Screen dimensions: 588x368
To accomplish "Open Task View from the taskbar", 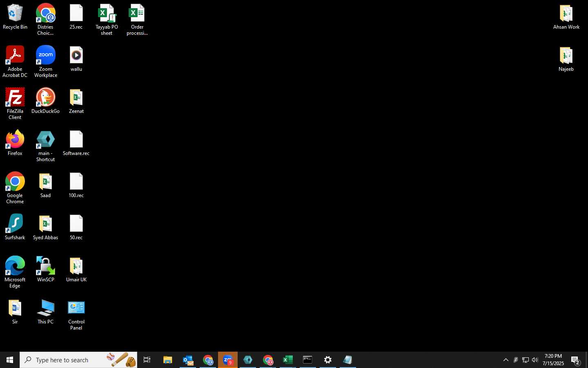I will pyautogui.click(x=147, y=360).
